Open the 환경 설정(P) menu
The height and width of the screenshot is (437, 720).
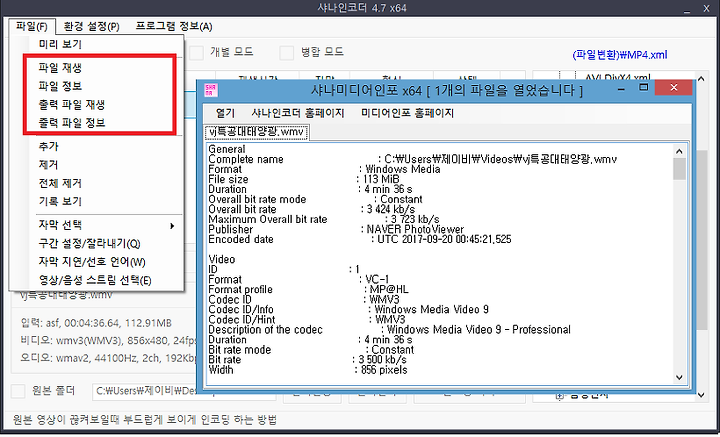(x=91, y=27)
